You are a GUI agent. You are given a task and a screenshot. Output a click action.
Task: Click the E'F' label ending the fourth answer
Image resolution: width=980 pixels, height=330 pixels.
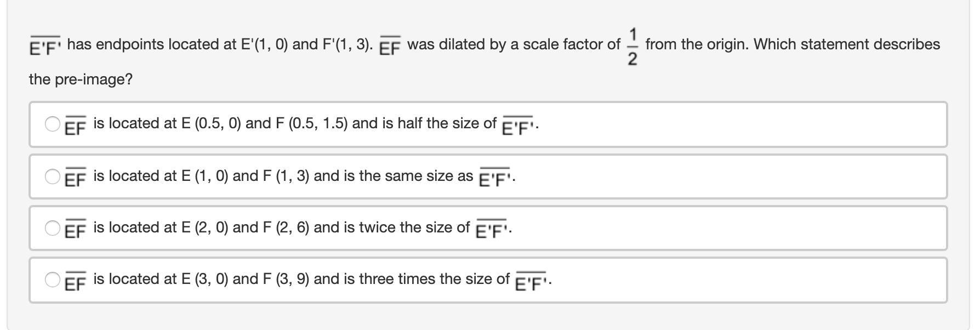pyautogui.click(x=531, y=283)
